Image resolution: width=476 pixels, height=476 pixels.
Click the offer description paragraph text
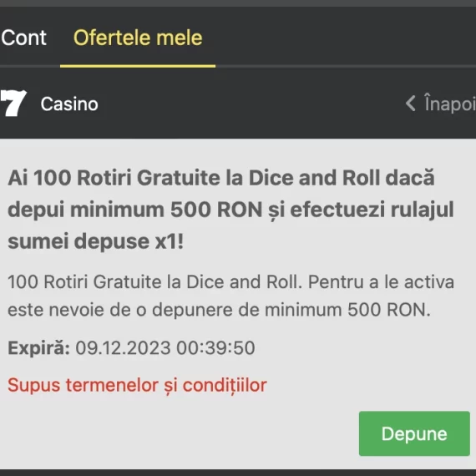pyautogui.click(x=230, y=296)
